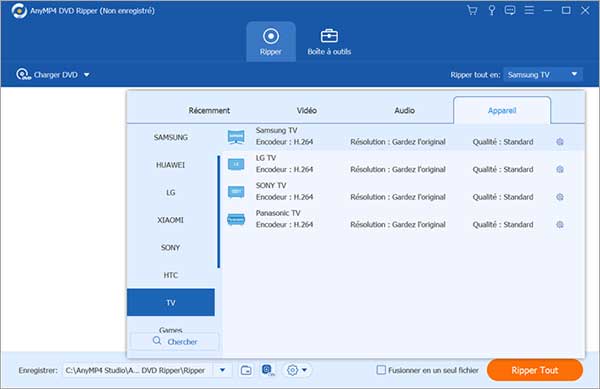
Task: Select the Appareil tab
Action: [502, 111]
